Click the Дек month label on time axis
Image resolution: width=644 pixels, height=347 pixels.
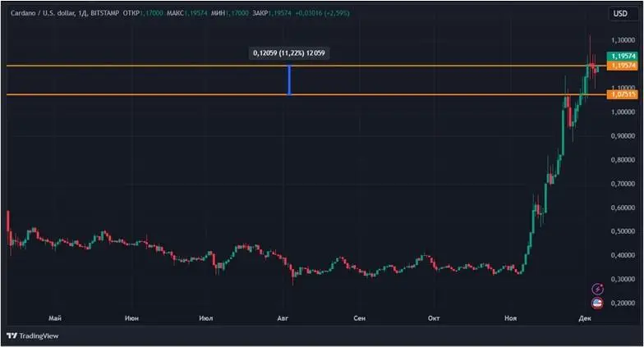[x=585, y=317]
